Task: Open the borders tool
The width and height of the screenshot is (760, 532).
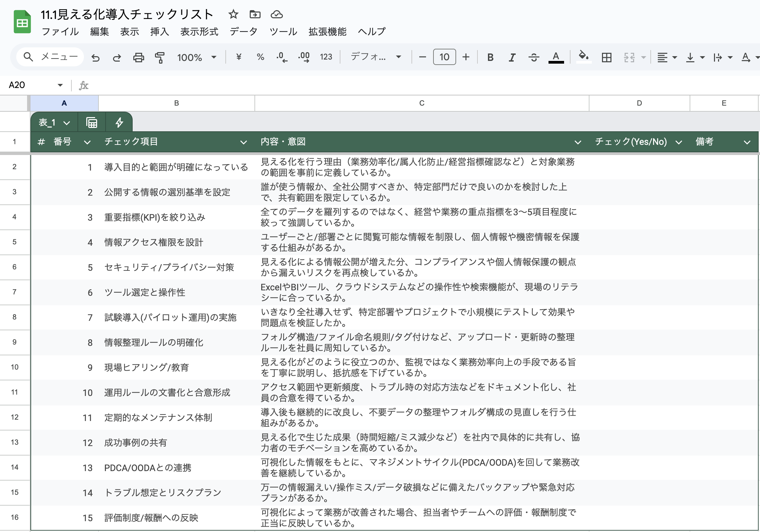Action: 606,57
